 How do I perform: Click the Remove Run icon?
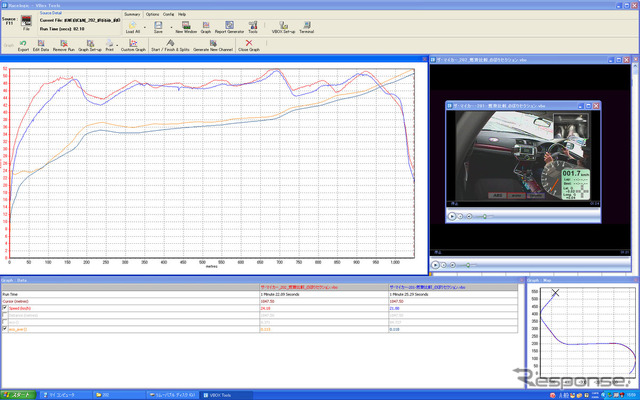pos(64,43)
